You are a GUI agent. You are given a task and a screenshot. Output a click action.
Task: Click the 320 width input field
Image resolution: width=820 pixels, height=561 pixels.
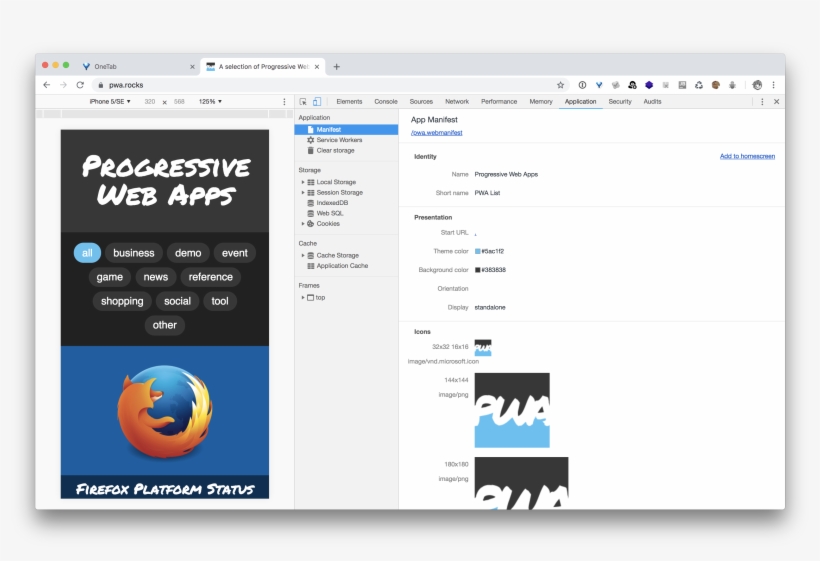(150, 101)
